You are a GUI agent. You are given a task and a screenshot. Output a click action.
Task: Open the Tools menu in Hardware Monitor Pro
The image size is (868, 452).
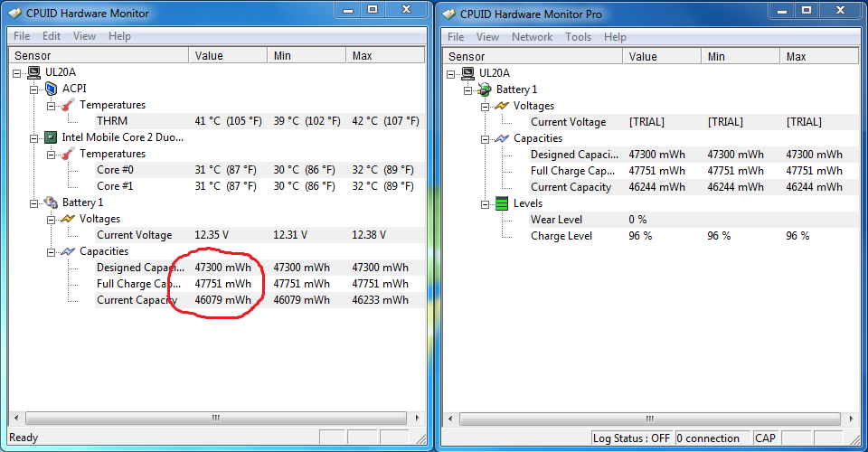click(x=578, y=37)
